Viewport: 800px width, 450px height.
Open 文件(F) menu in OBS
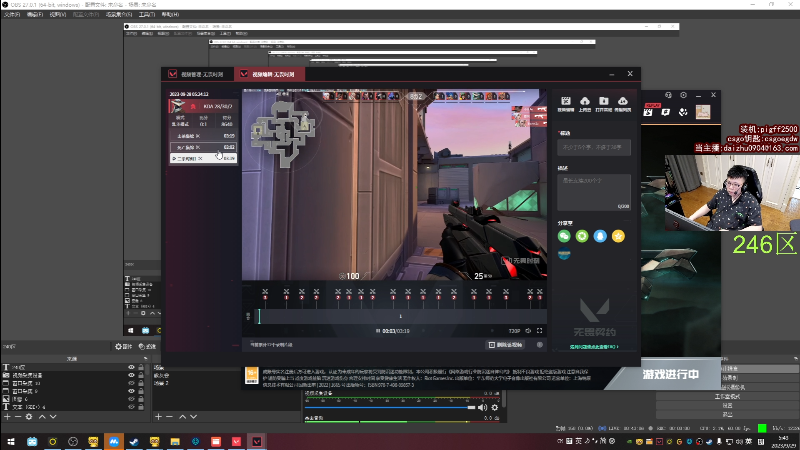tap(12, 14)
